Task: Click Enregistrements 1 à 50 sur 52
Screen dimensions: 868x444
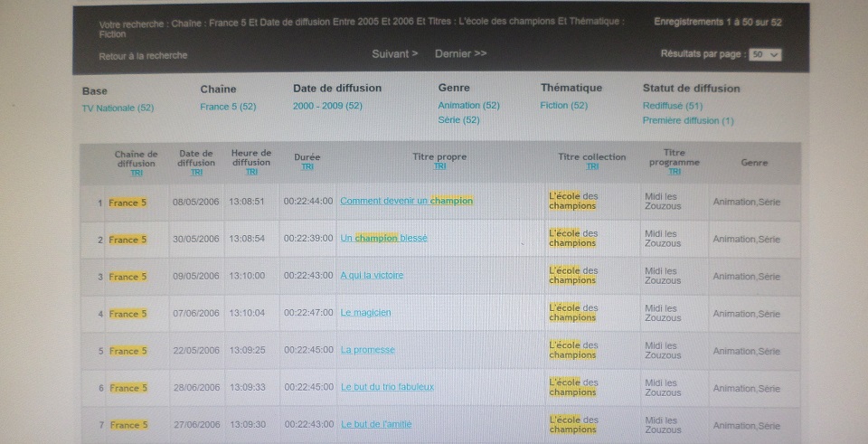Action: [x=717, y=22]
